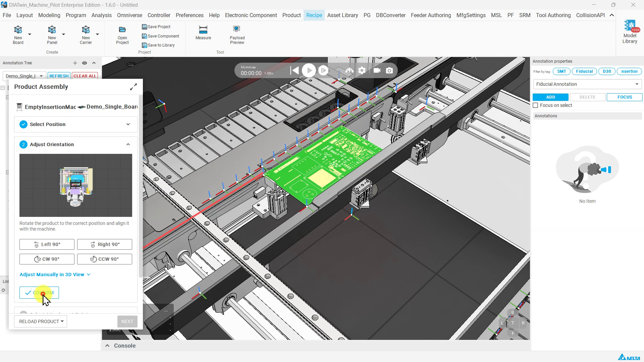Switch 3D view to Left (L)
Viewport: 644px width, 362px height.
[x=502, y=323]
